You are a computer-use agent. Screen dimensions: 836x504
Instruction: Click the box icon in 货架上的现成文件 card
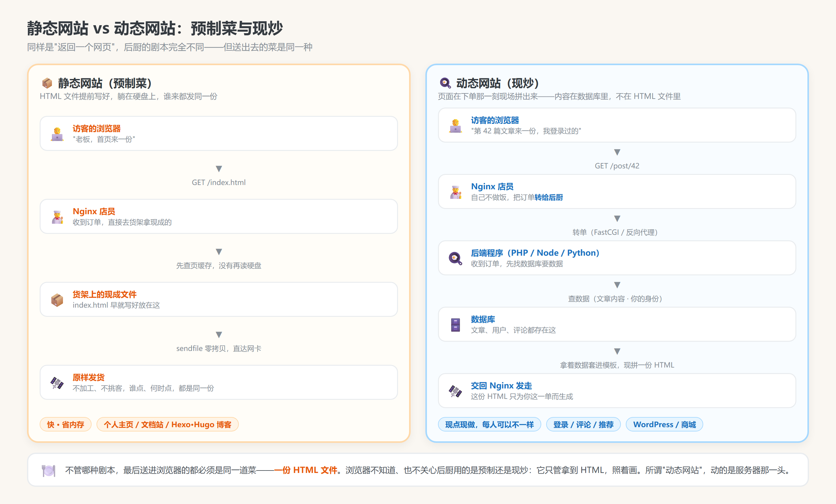coord(57,300)
